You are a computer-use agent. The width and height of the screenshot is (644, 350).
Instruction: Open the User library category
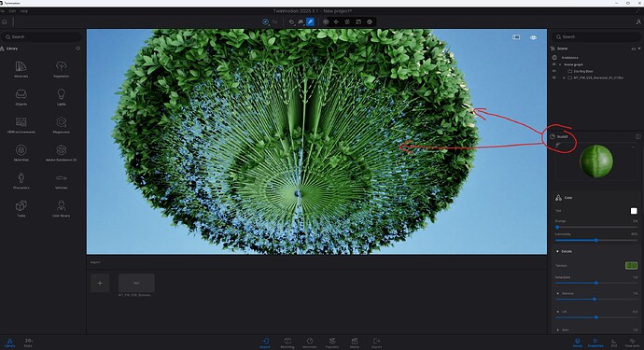(x=61, y=208)
